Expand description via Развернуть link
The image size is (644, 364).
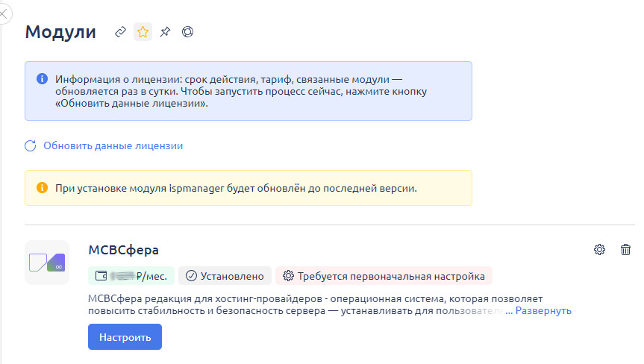(x=543, y=310)
